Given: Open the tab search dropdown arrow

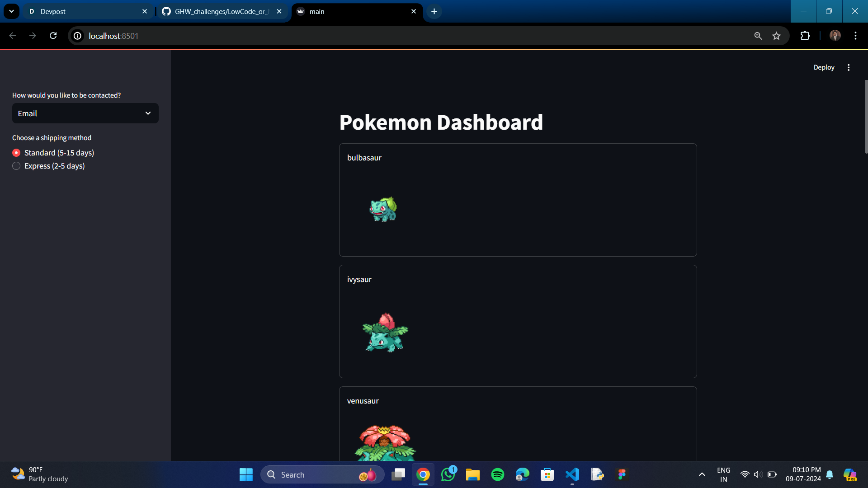Looking at the screenshot, I should tap(11, 11).
